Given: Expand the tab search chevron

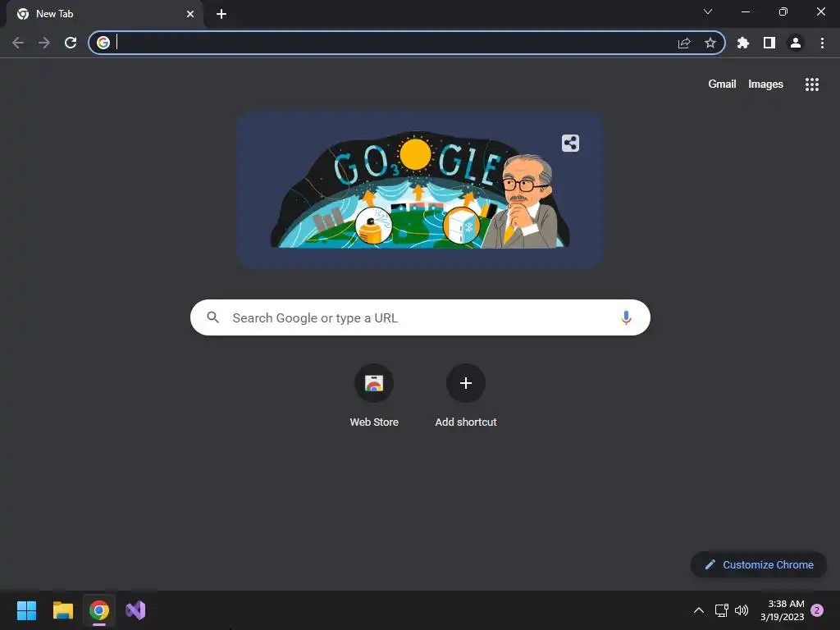Looking at the screenshot, I should click(708, 11).
